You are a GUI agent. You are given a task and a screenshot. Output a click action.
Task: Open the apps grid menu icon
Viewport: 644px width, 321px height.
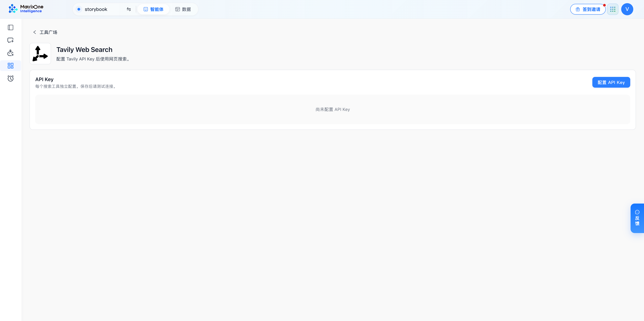(613, 9)
